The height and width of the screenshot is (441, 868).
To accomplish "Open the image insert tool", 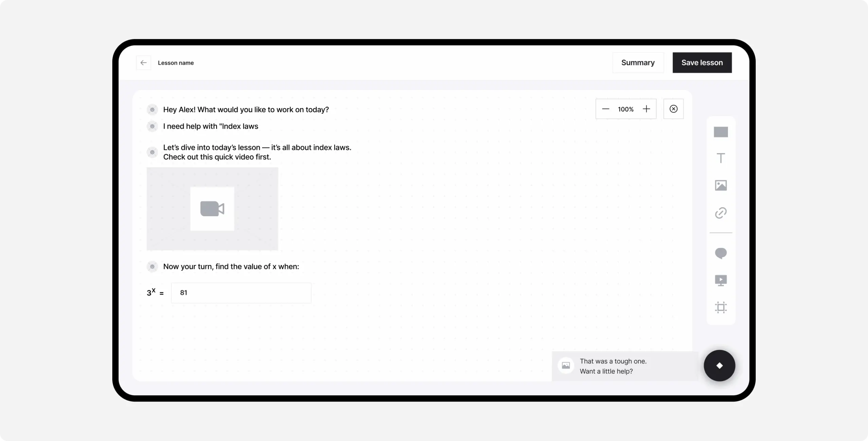I will pos(721,185).
